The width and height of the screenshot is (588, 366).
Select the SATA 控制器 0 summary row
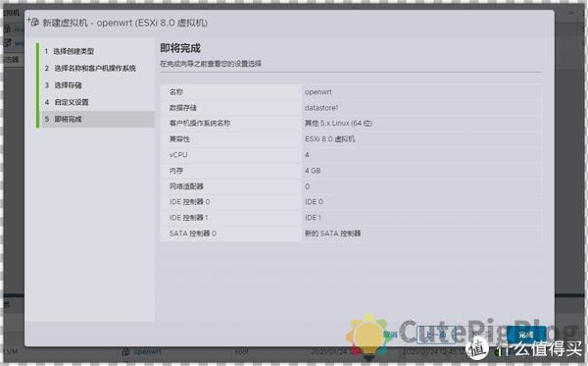click(x=351, y=234)
